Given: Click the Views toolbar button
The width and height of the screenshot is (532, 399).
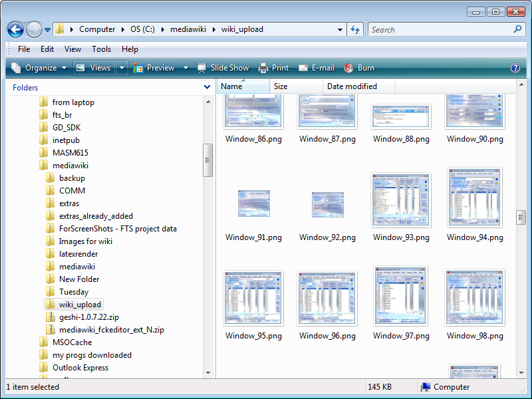Looking at the screenshot, I should pyautogui.click(x=94, y=68).
